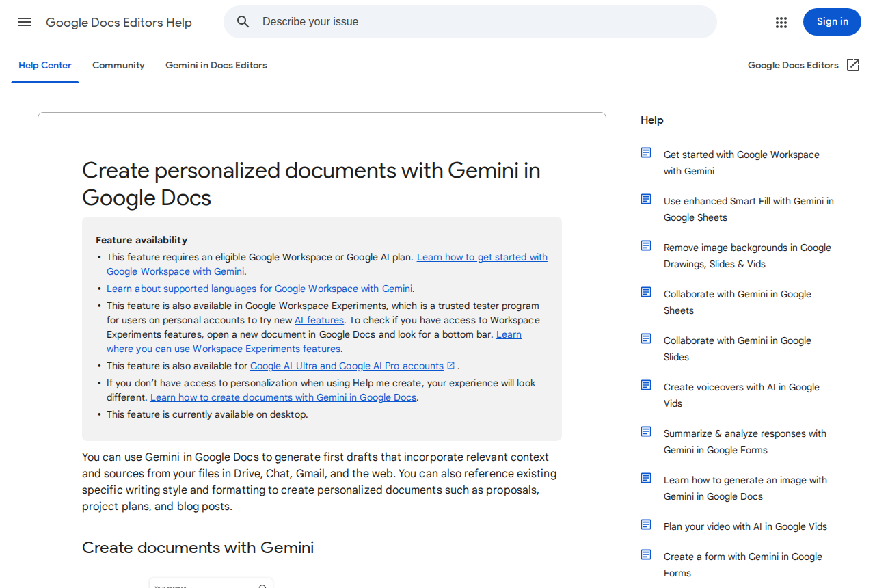
Task: Click article icon beside Get started with Google Workspace
Action: (x=646, y=152)
